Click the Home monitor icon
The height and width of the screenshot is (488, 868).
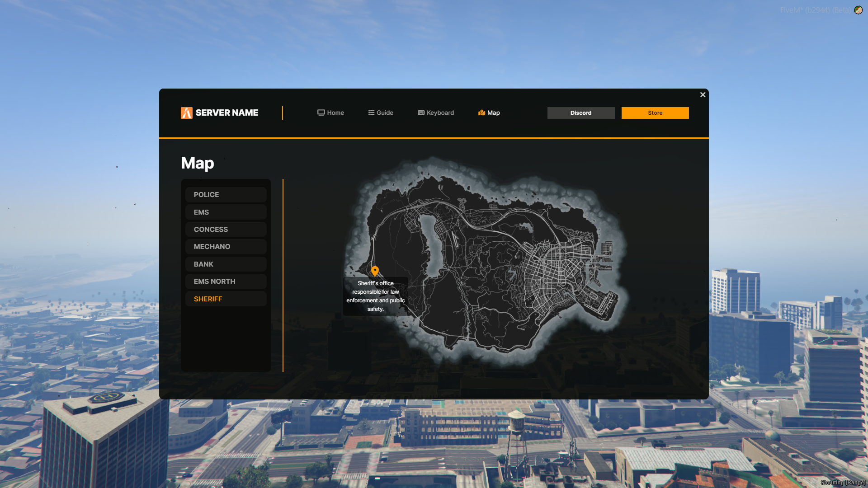(x=321, y=113)
